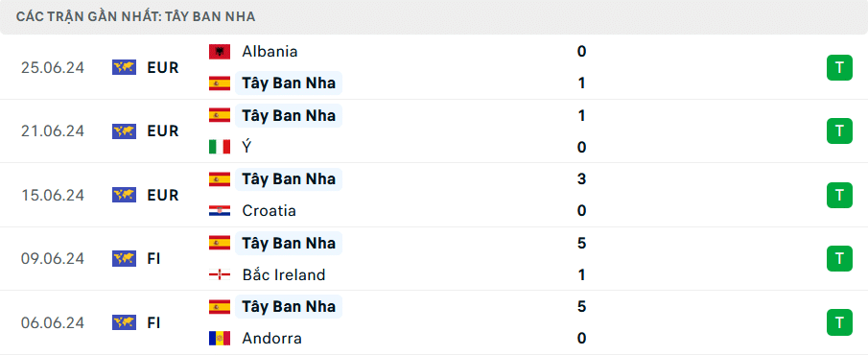868x355 pixels.
Task: Click the Các Trận Gần Nhất header bar
Action: (434, 17)
